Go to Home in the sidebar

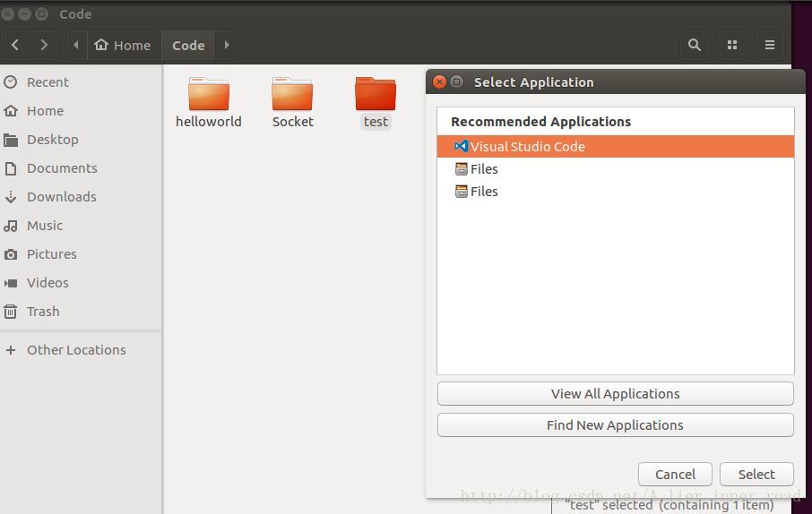click(x=81, y=111)
